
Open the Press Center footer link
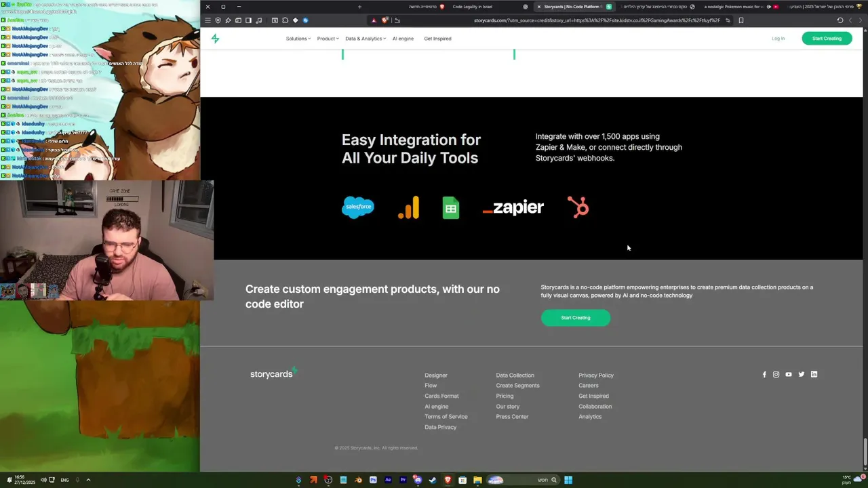[x=512, y=417]
